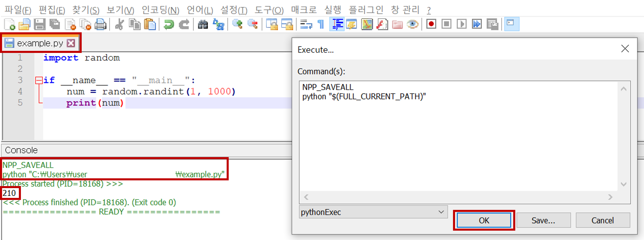Image resolution: width=644 pixels, height=240 pixels.
Task: Toggle show all characters pilcrow icon
Action: 321,25
